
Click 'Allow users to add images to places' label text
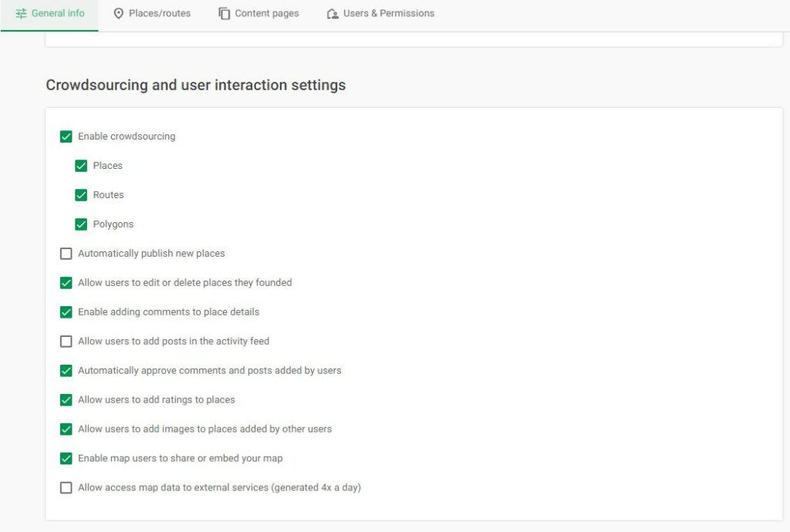204,429
